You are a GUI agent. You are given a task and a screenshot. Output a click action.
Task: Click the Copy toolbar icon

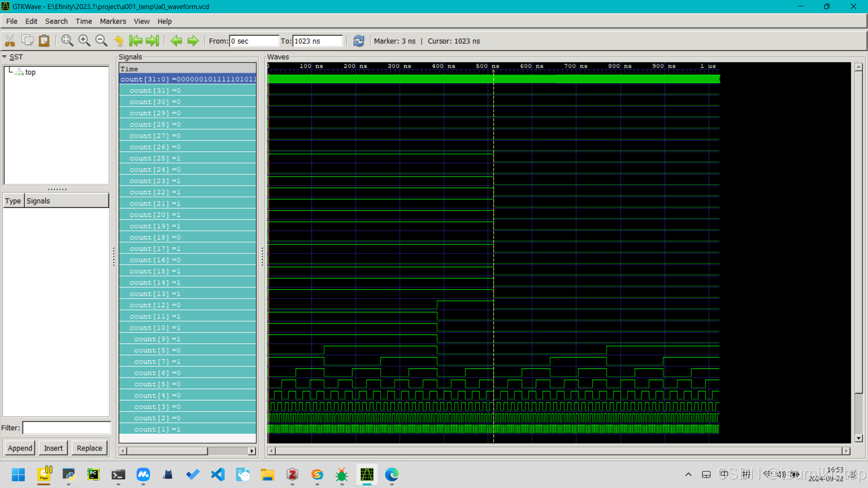coord(27,41)
